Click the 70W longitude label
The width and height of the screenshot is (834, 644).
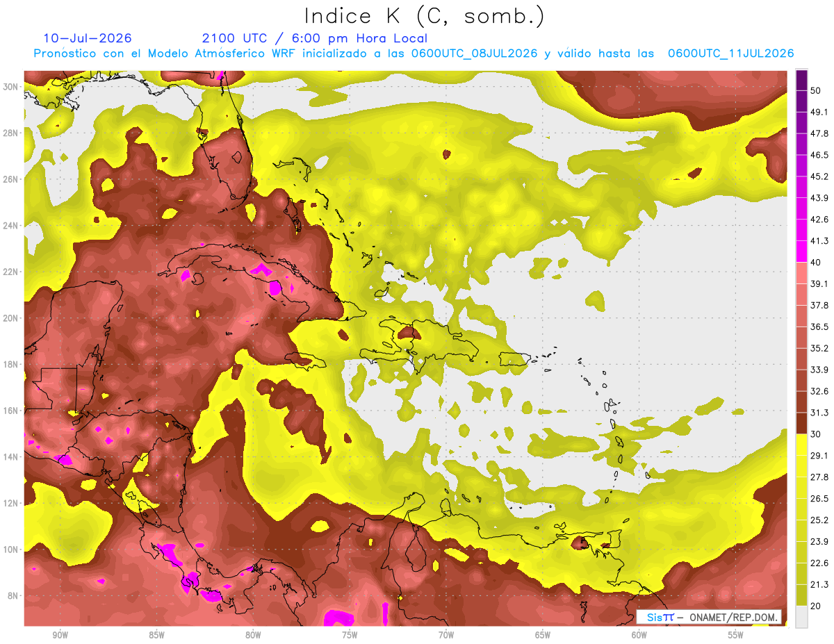(x=446, y=635)
